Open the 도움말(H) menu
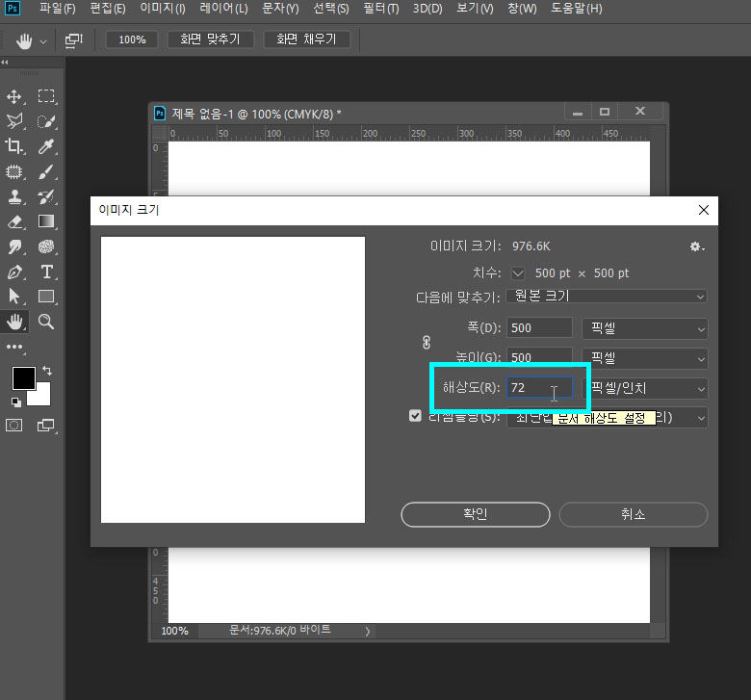The image size is (751, 700). click(x=577, y=9)
